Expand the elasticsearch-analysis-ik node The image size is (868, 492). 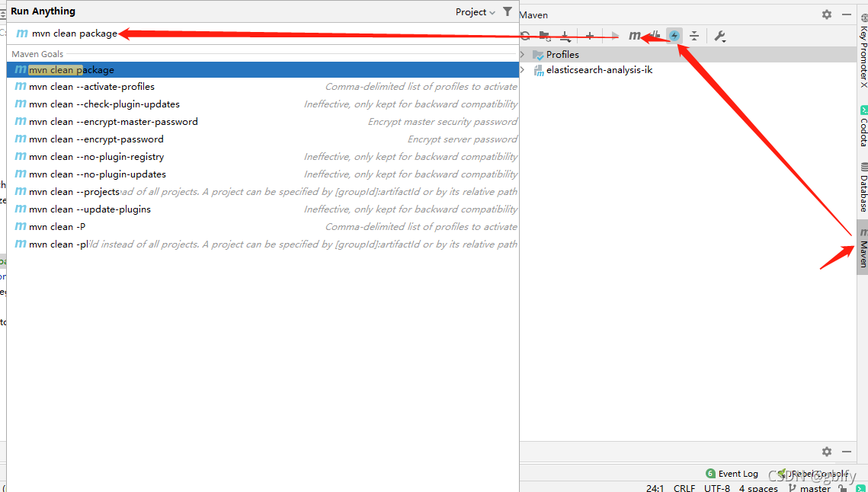(x=523, y=70)
